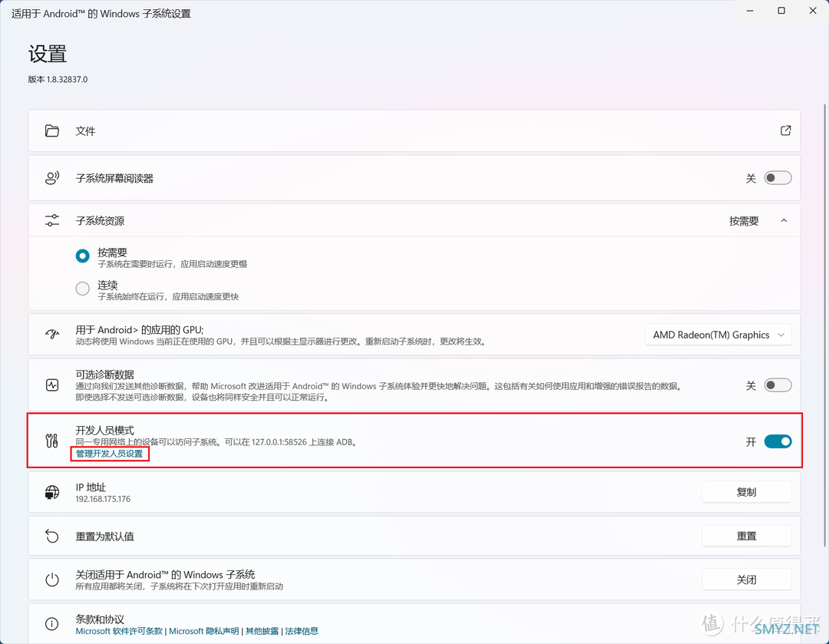Click version text 版本 1.8.32837.0
Image resolution: width=829 pixels, height=644 pixels.
click(x=58, y=79)
